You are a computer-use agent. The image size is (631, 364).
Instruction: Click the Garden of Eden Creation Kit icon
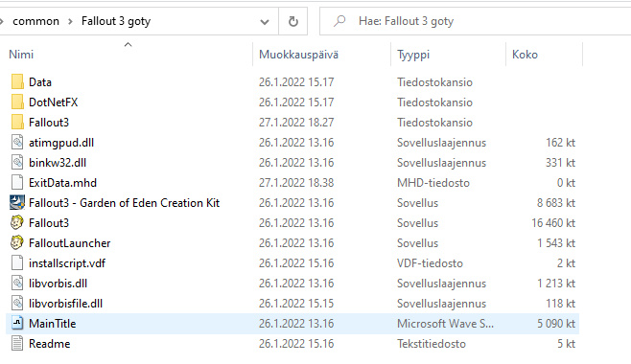17,202
